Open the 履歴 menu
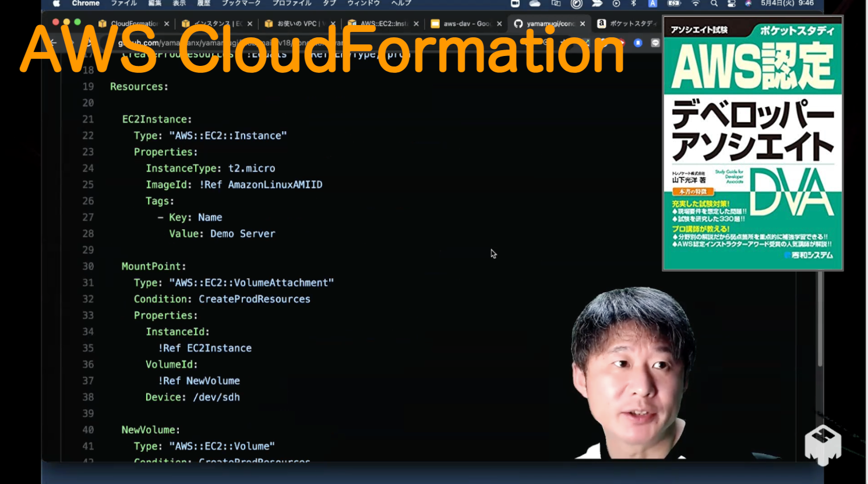Screen dimensions: 868x484 coord(203,3)
